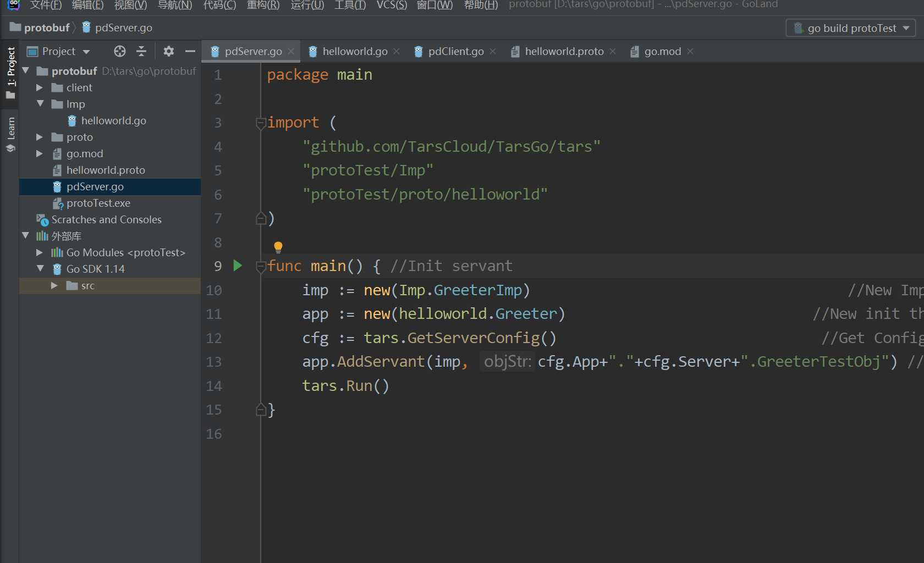This screenshot has width=924, height=563.
Task: Collapse the 外部库 external libraries node
Action: (x=25, y=236)
